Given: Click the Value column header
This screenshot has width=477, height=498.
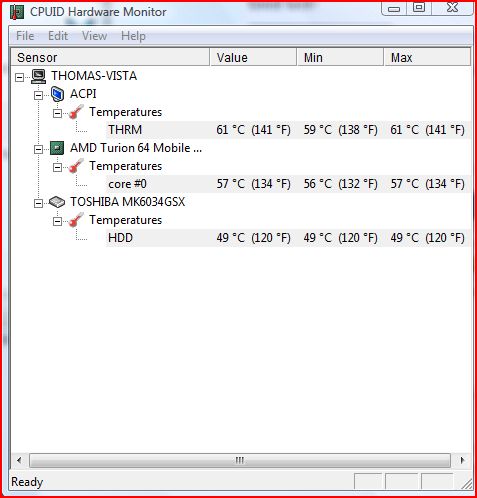Looking at the screenshot, I should pos(253,57).
